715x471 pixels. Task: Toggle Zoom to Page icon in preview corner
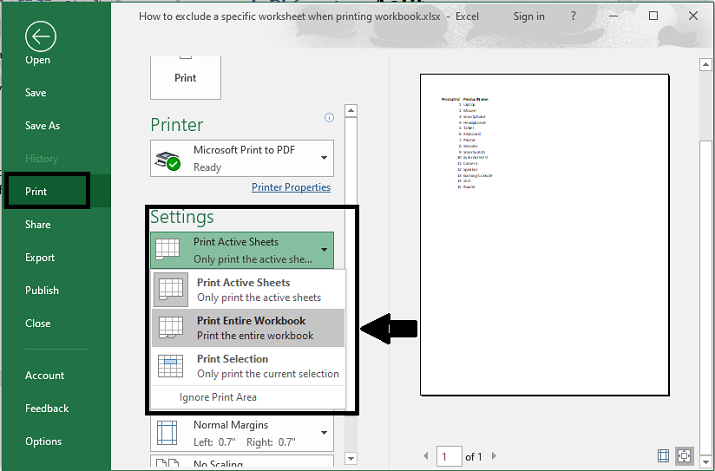[684, 455]
